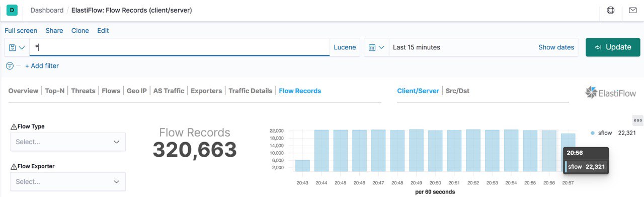This screenshot has width=644, height=197.
Task: Click the 20:57 histogram bar
Action: (568, 153)
